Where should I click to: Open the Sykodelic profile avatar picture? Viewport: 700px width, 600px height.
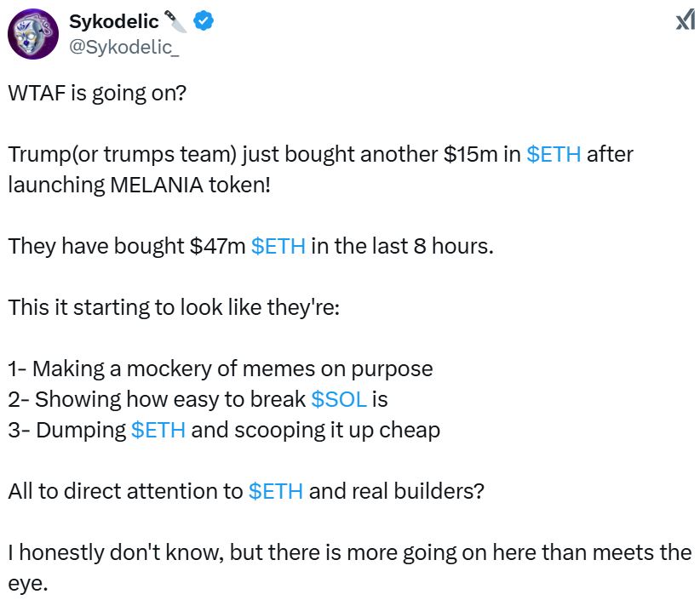pyautogui.click(x=32, y=34)
